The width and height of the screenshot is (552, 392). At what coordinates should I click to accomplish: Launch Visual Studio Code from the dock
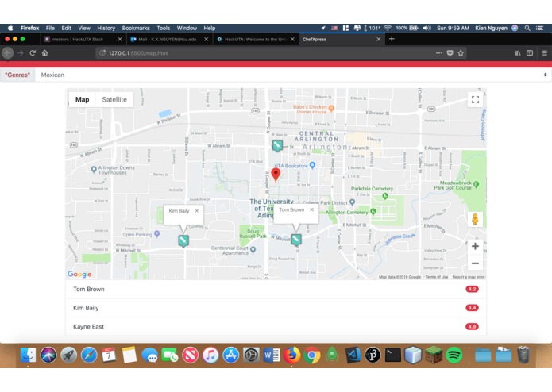coord(353,355)
